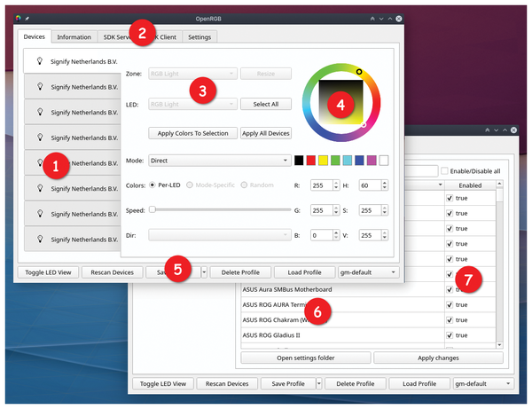Pick the blue color swatch

pos(359,161)
